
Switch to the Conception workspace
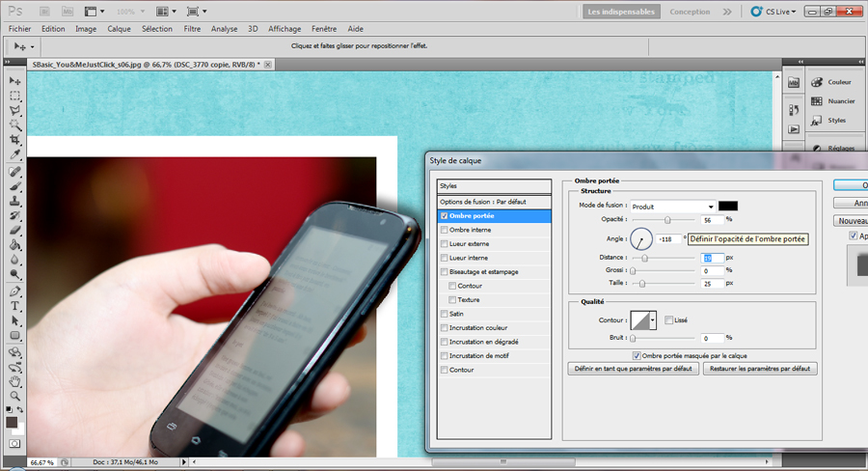(x=690, y=11)
